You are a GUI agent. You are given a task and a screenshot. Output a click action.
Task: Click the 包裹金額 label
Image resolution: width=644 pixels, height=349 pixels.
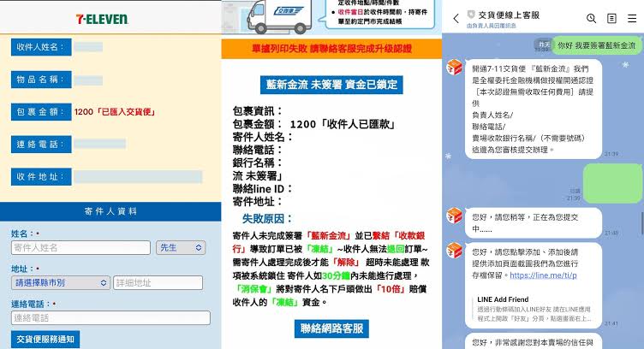[x=41, y=111]
